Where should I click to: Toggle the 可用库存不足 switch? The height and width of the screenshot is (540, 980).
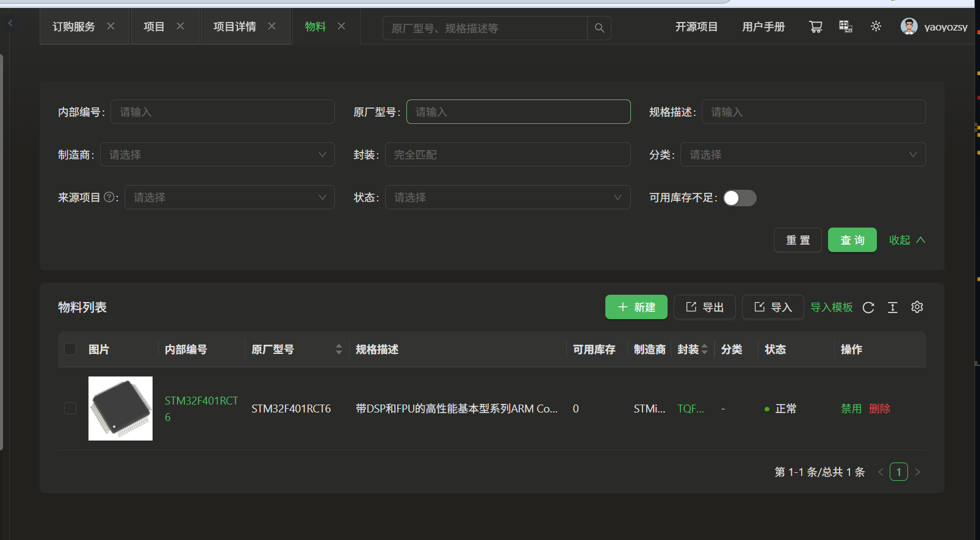coord(740,198)
